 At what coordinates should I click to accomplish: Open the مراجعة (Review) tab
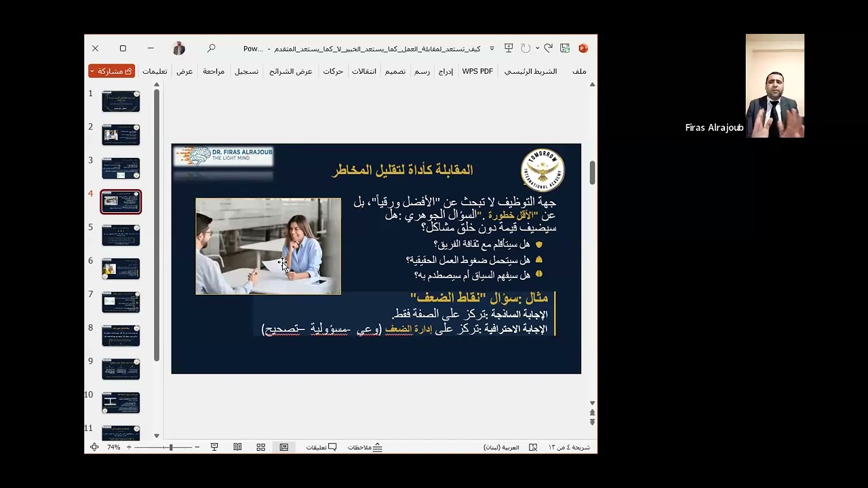point(214,71)
